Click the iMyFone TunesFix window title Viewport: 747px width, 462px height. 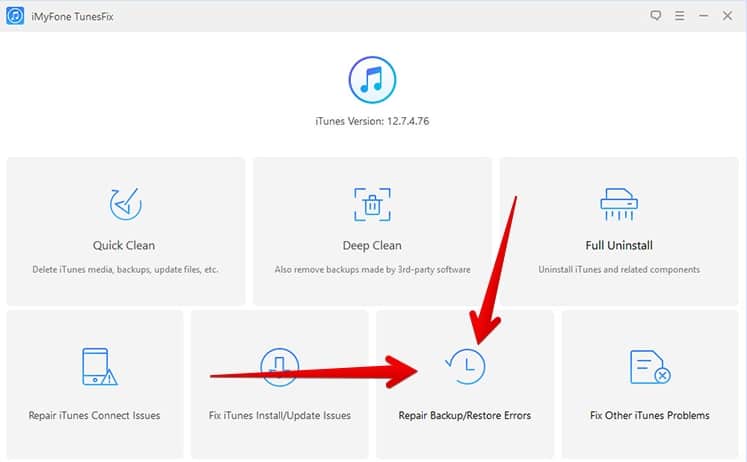click(x=72, y=16)
